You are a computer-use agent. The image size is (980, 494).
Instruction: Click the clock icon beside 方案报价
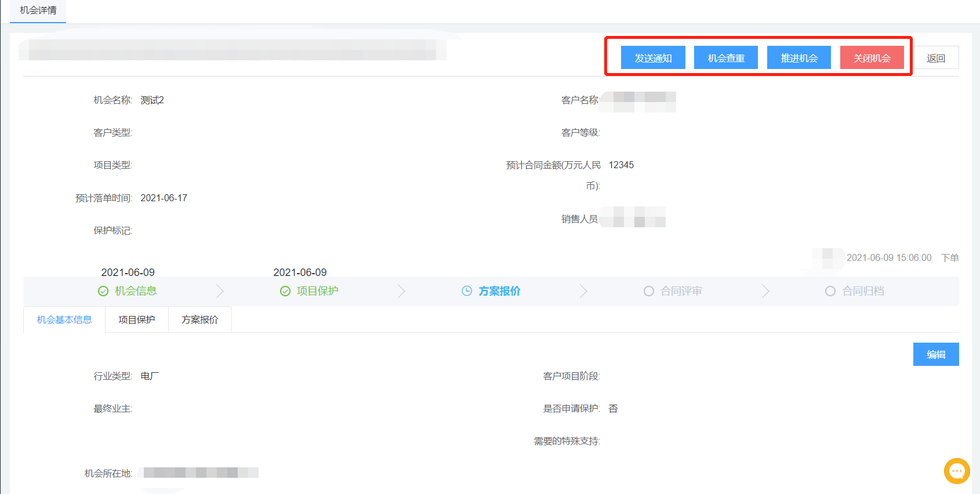[467, 291]
